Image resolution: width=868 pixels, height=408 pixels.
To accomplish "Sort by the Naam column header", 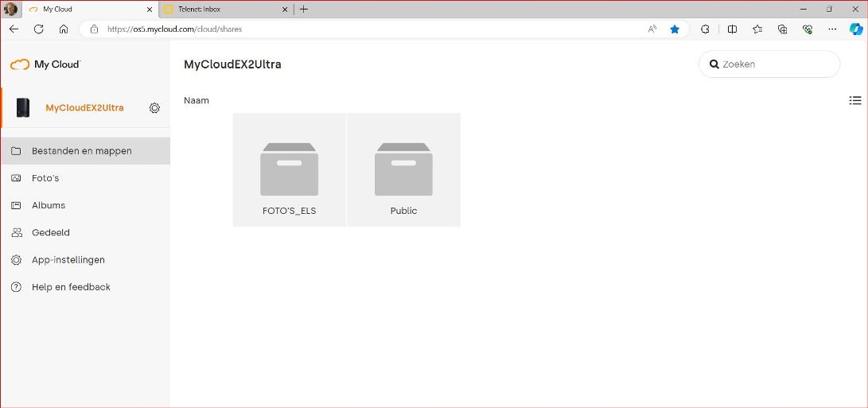I will [197, 101].
